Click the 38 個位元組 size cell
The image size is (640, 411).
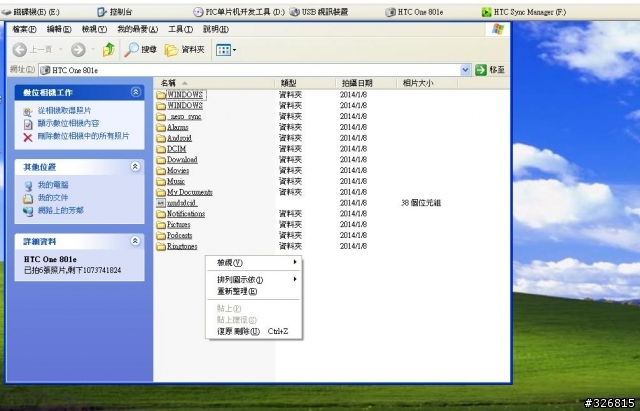(421, 203)
